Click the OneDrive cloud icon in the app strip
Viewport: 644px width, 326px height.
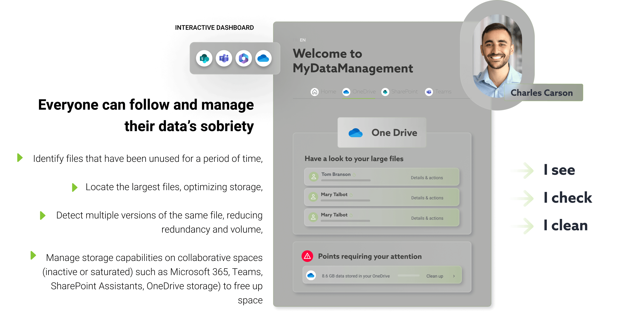(264, 58)
